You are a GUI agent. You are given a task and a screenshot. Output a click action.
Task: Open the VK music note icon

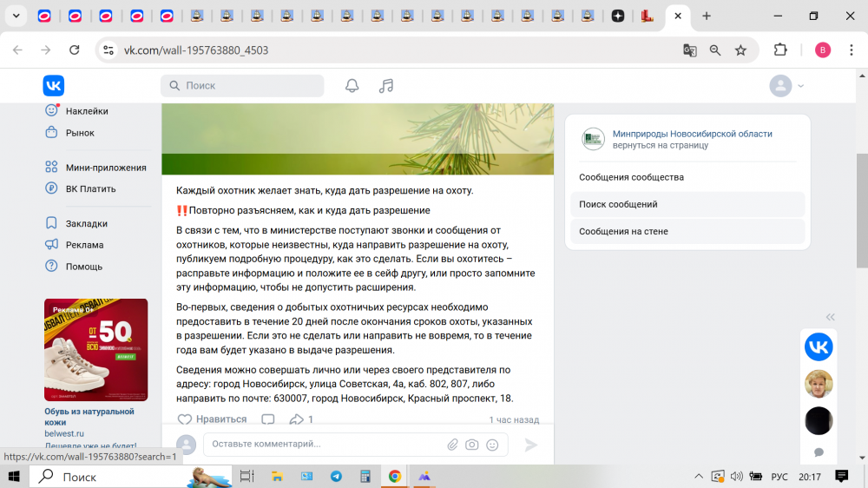click(x=386, y=85)
